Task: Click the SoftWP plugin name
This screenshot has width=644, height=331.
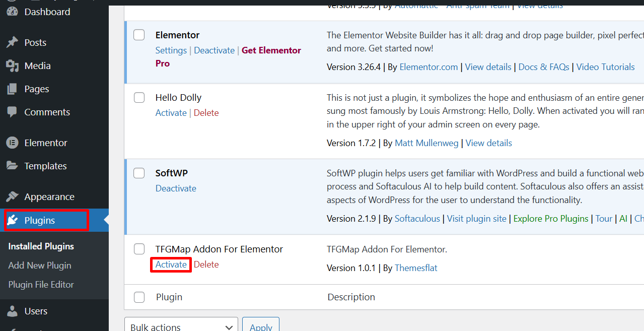Action: [171, 173]
